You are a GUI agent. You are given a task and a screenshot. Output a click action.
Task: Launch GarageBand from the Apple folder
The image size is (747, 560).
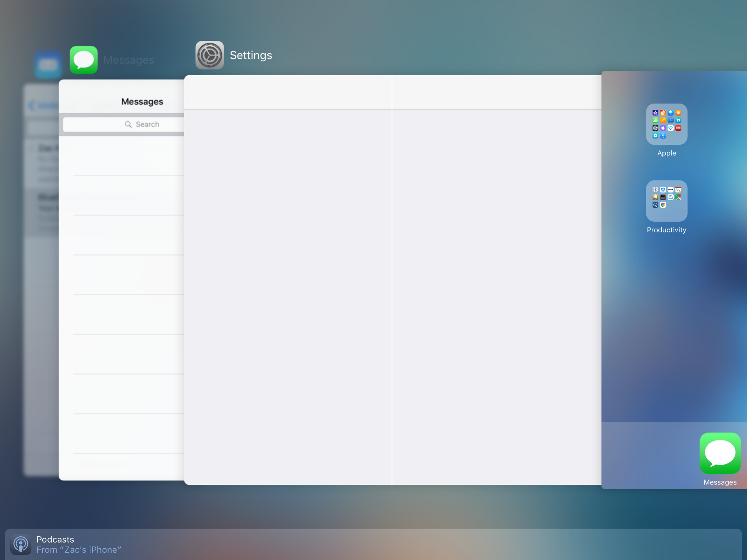click(x=663, y=113)
